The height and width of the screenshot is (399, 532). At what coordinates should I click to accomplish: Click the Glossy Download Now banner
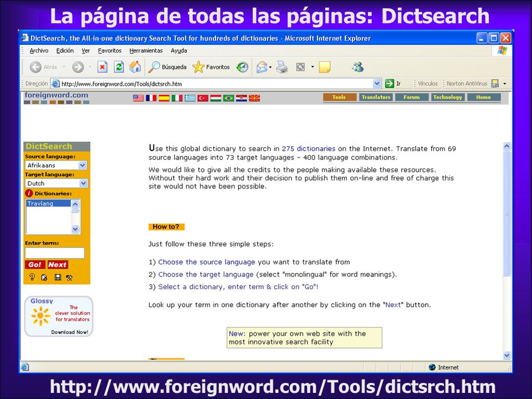tap(58, 316)
